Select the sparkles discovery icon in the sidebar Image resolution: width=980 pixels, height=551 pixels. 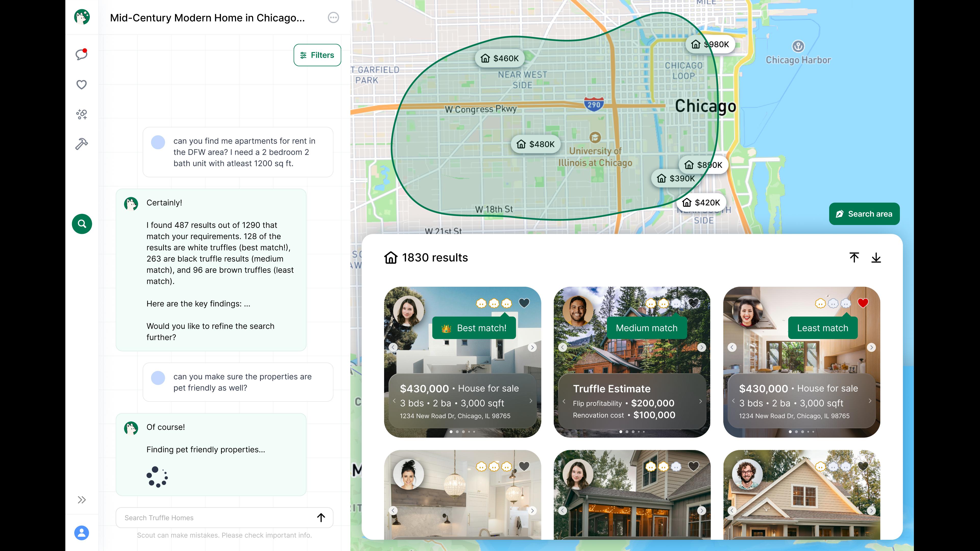pyautogui.click(x=81, y=115)
